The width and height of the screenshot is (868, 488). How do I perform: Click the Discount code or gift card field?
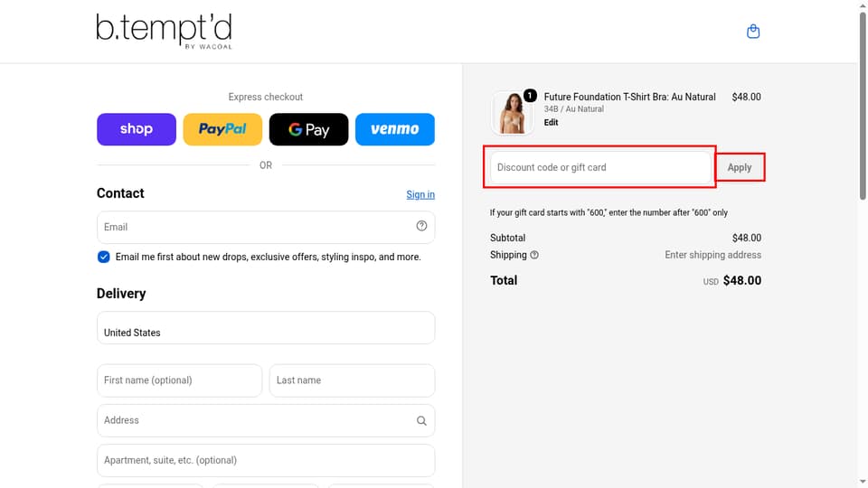(x=600, y=167)
